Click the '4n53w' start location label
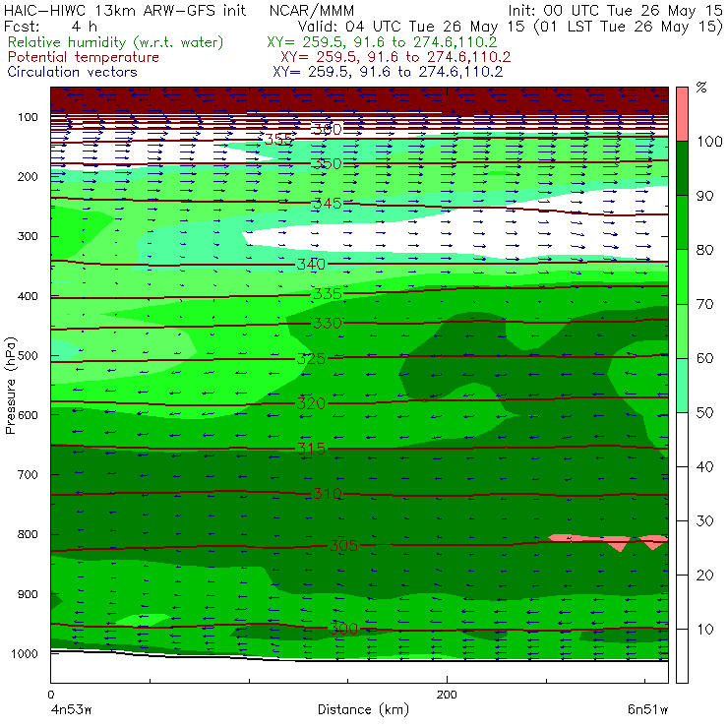Image resolution: width=728 pixels, height=728 pixels. [x=72, y=709]
